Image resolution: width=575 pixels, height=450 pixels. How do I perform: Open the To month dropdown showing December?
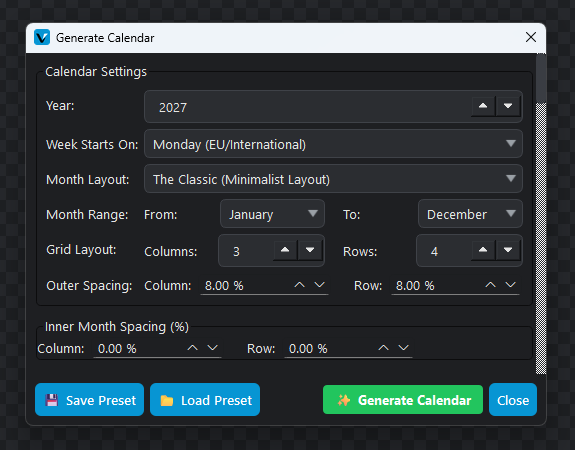coord(470,214)
